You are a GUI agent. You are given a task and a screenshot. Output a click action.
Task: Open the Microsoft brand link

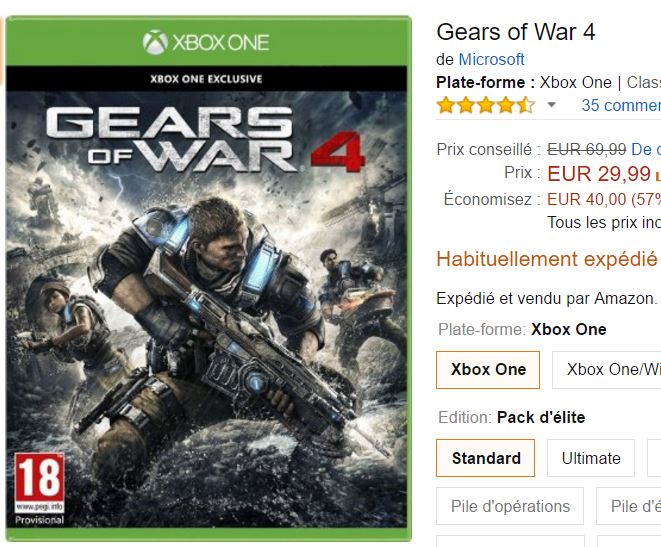coord(491,59)
